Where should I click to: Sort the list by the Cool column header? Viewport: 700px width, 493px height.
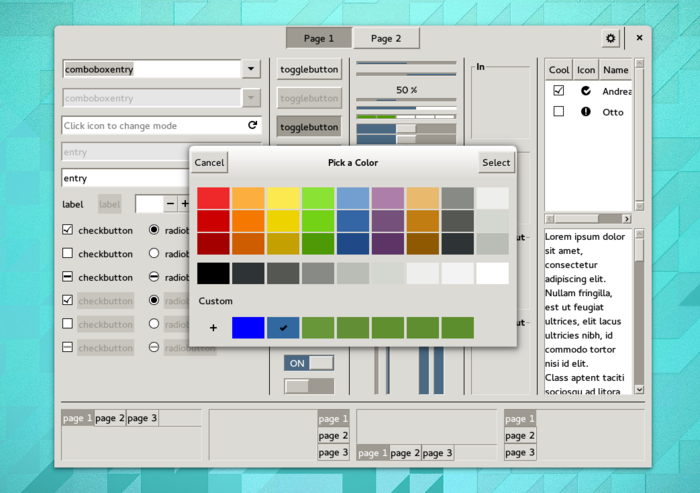559,70
